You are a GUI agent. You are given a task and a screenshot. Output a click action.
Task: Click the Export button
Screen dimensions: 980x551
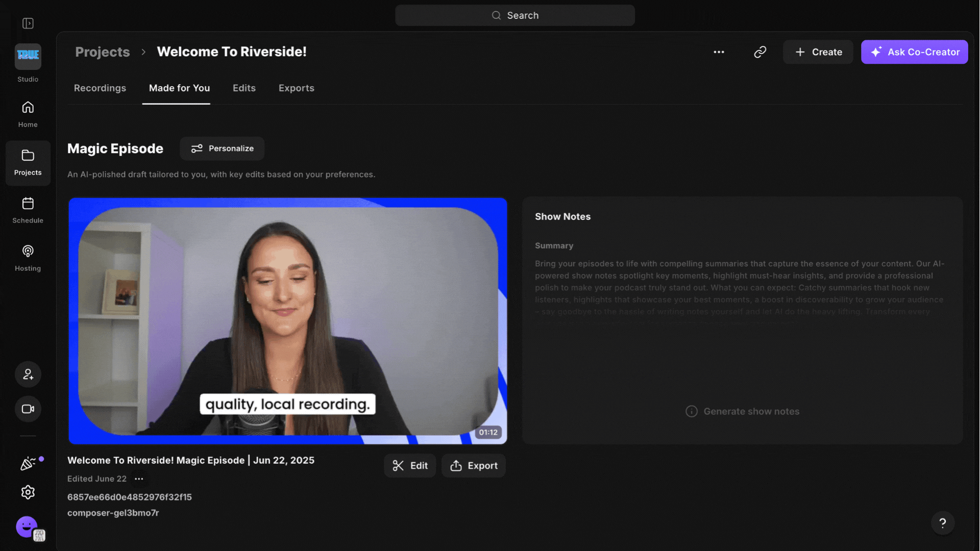coord(474,466)
